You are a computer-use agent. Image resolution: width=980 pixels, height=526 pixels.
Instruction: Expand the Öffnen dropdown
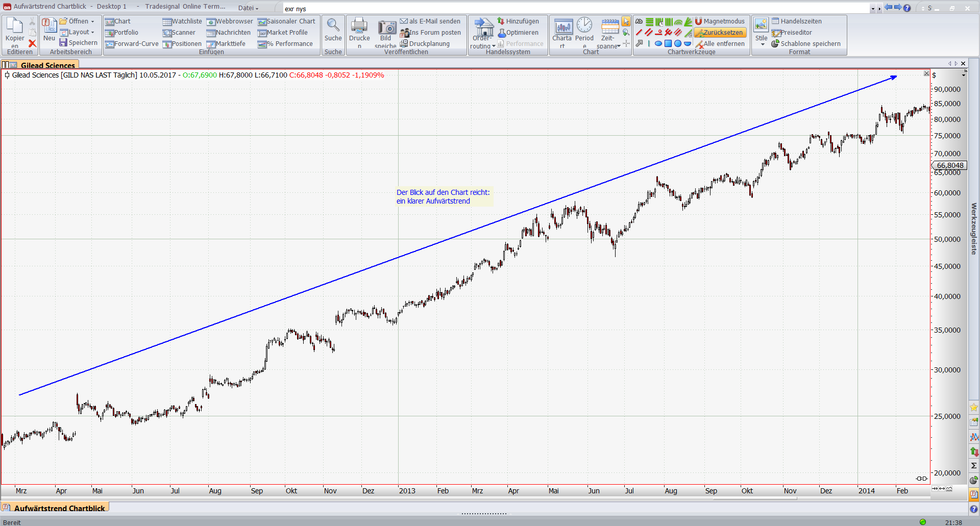(92, 21)
